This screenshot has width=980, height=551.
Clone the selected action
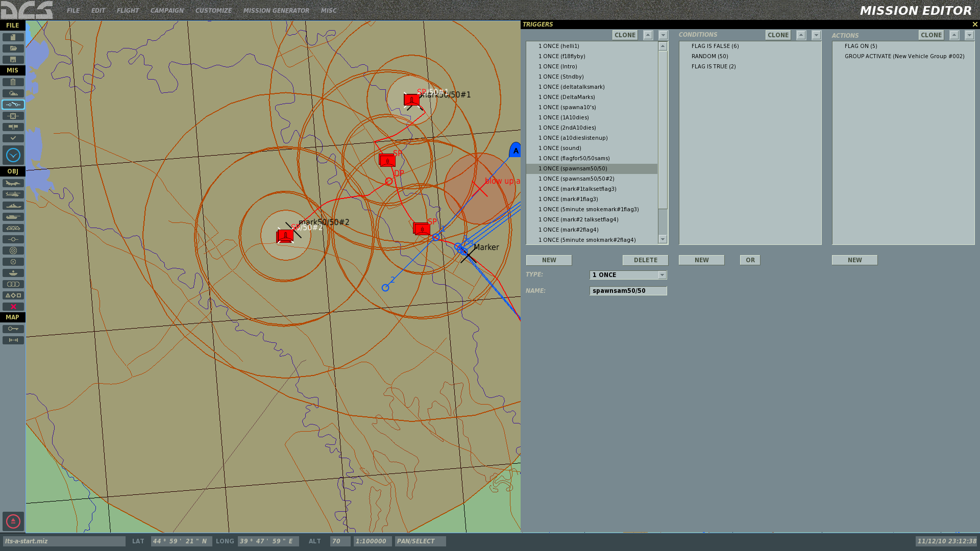point(932,35)
